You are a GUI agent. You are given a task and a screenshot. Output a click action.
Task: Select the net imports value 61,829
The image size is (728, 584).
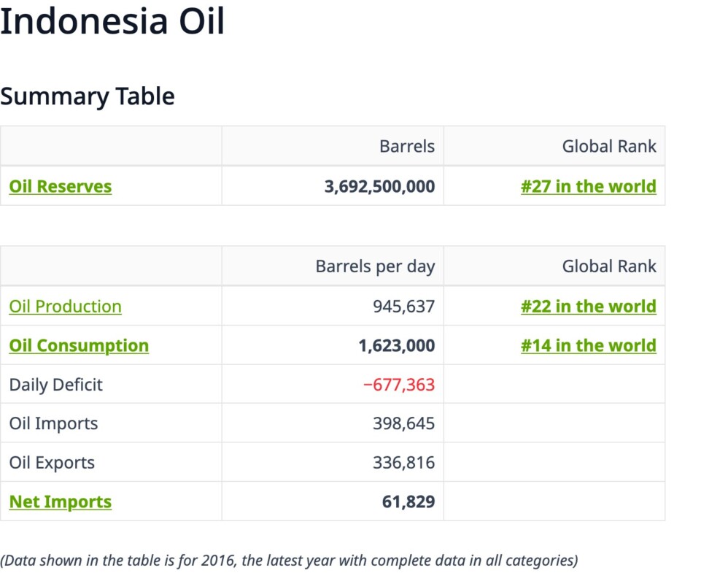tap(408, 502)
